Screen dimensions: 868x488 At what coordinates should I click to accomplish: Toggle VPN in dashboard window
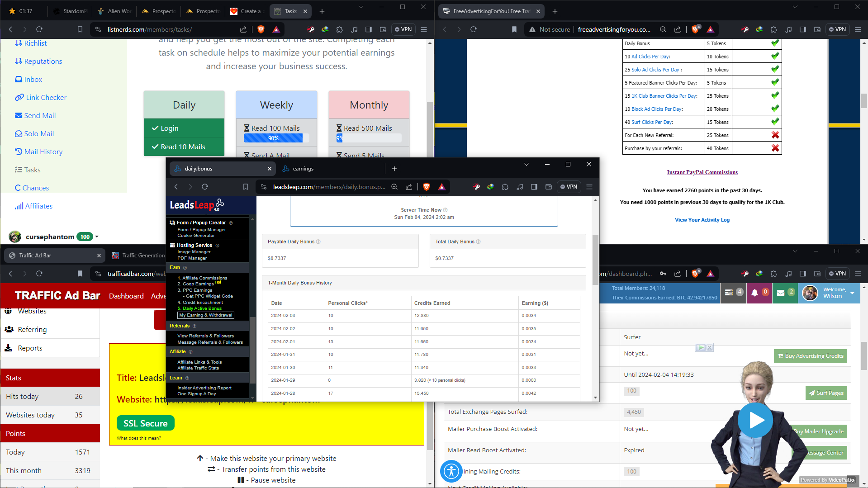coord(837,274)
